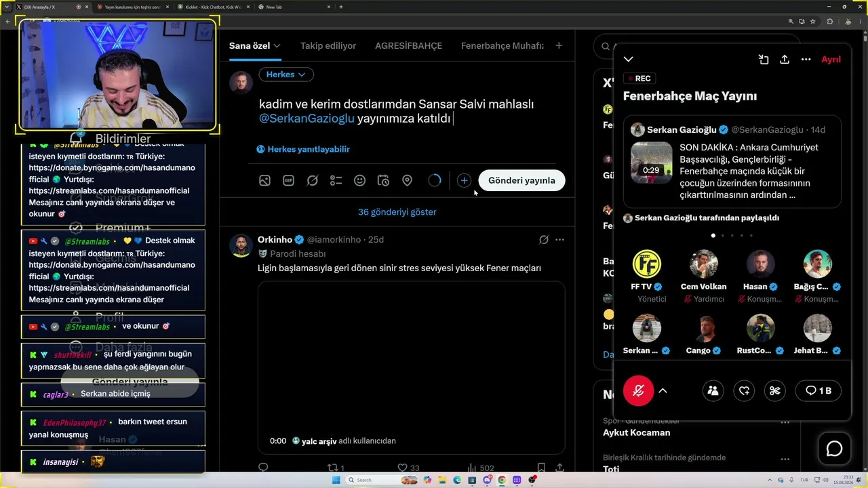868x488 pixels.
Task: Reply to Orkinho's post
Action: point(263,468)
